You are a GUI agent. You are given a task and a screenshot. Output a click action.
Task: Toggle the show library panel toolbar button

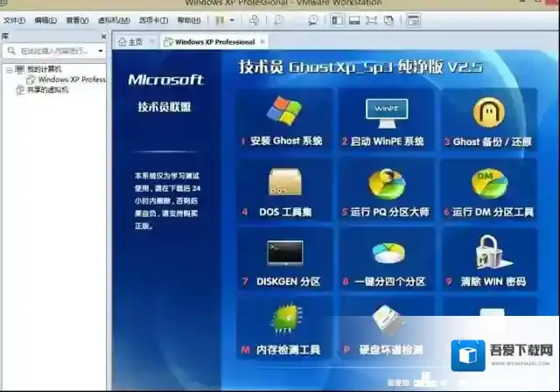pyautogui.click(x=337, y=20)
